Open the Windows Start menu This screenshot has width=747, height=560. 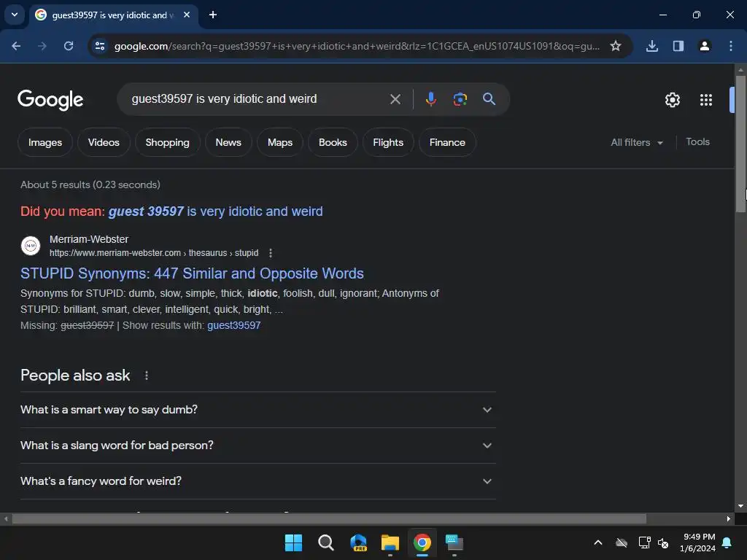(x=293, y=542)
